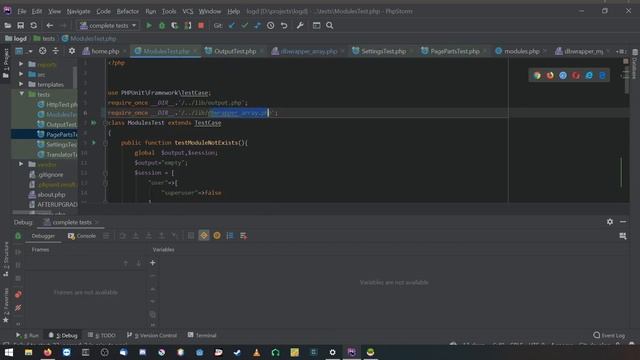Open the file in Chrome browser icon
The image size is (640, 360).
[x=537, y=76]
